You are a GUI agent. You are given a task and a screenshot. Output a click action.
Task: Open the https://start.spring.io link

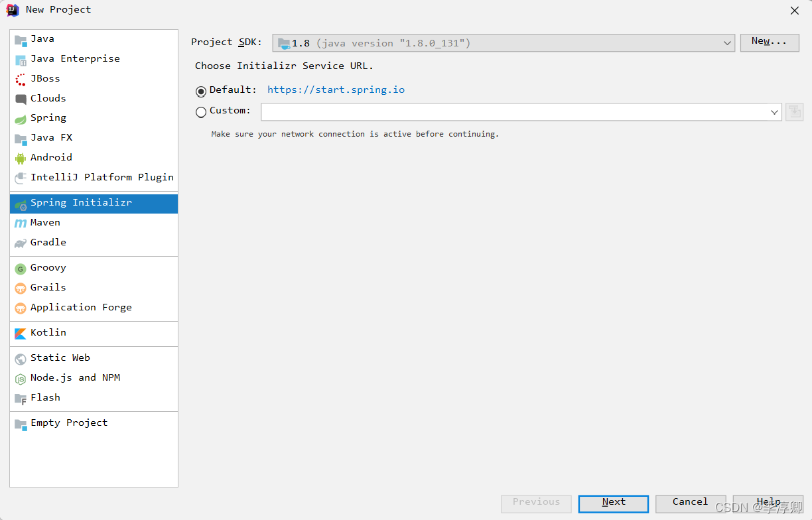pos(336,90)
